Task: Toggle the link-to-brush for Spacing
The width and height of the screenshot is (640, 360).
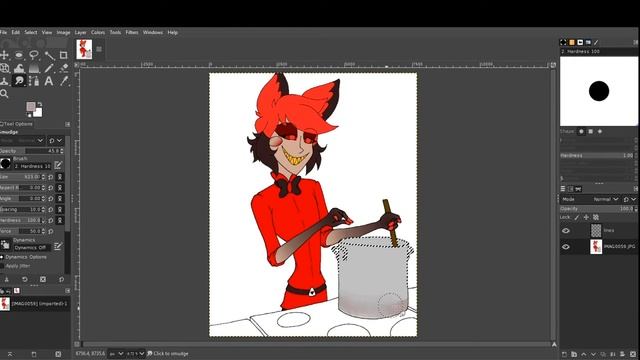Action: [60, 209]
